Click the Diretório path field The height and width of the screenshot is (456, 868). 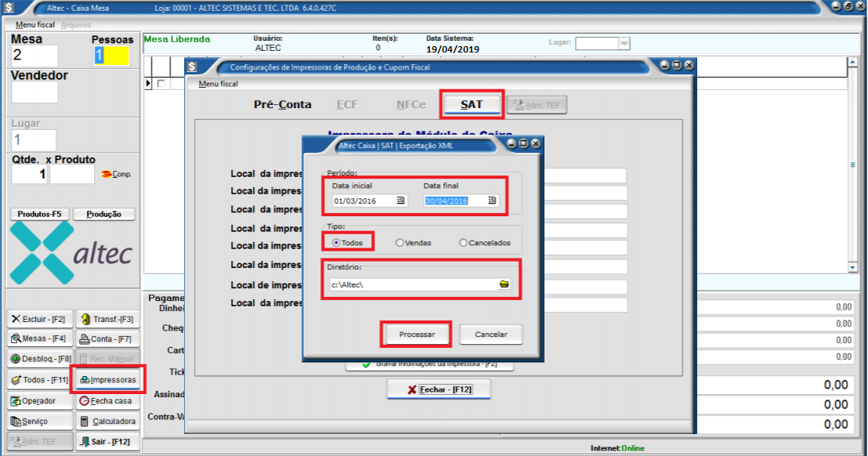[x=413, y=284]
